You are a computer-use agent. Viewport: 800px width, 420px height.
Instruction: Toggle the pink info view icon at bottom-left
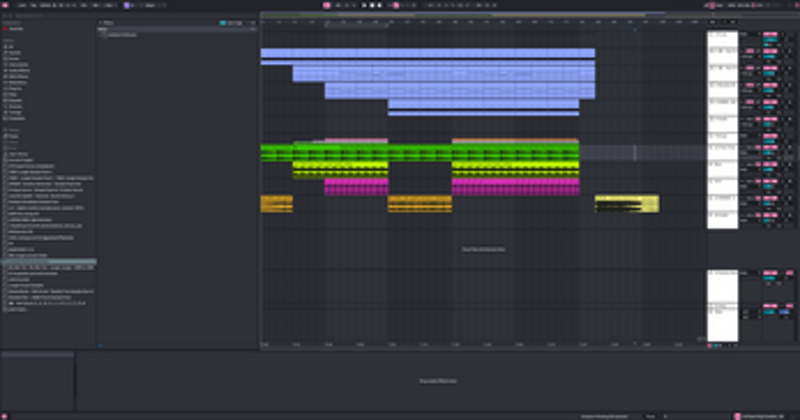pyautogui.click(x=5, y=416)
